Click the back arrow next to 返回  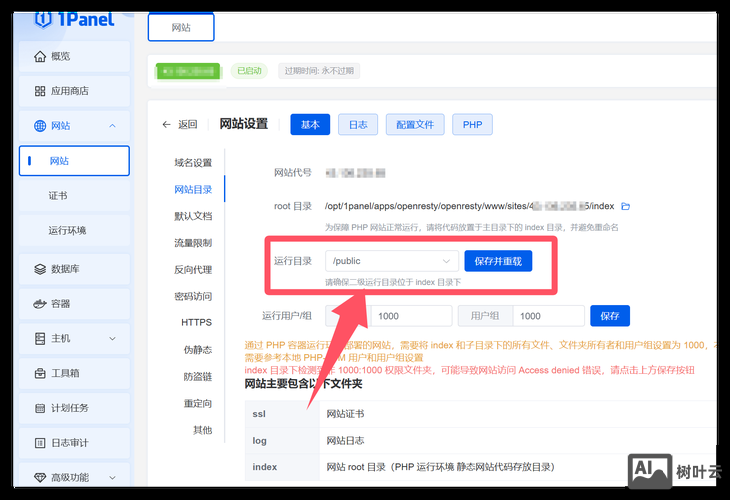(x=166, y=124)
